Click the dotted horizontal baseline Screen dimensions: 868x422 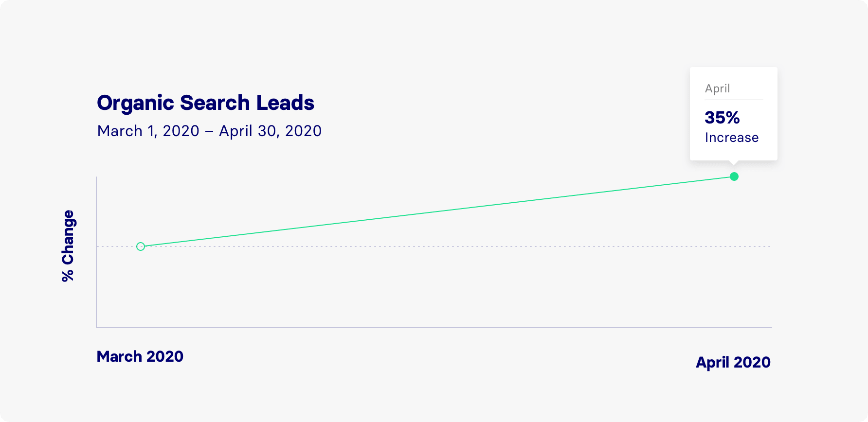[x=487, y=246]
